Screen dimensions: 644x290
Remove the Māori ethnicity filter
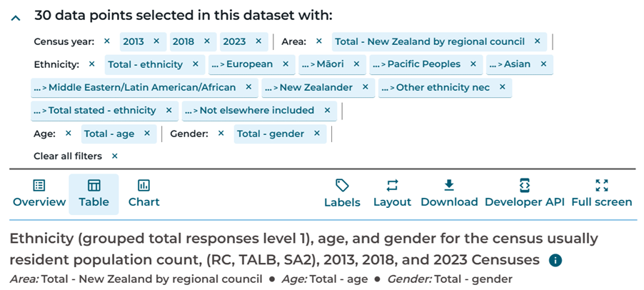[x=356, y=64]
